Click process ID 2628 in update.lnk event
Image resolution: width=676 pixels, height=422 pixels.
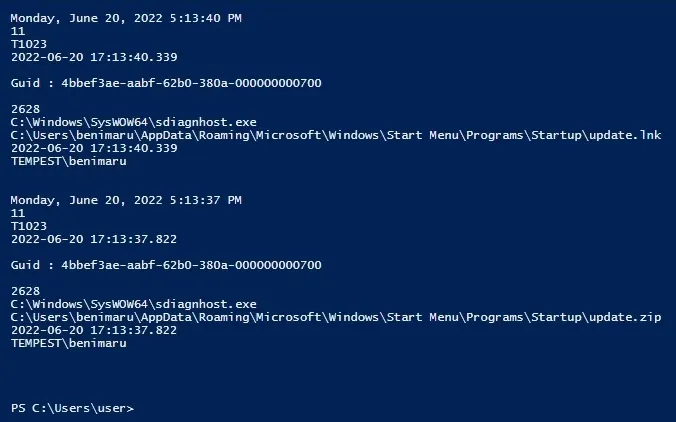coord(24,109)
